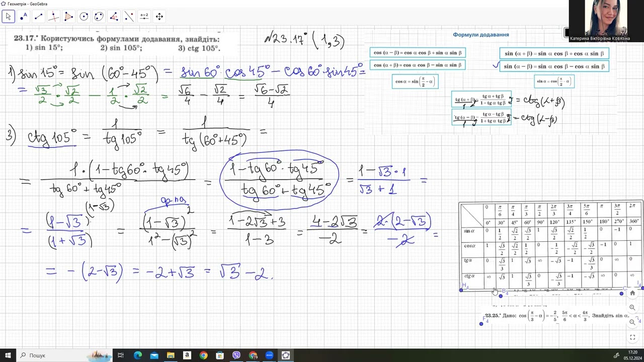Open Viber from taskbar

click(x=236, y=355)
